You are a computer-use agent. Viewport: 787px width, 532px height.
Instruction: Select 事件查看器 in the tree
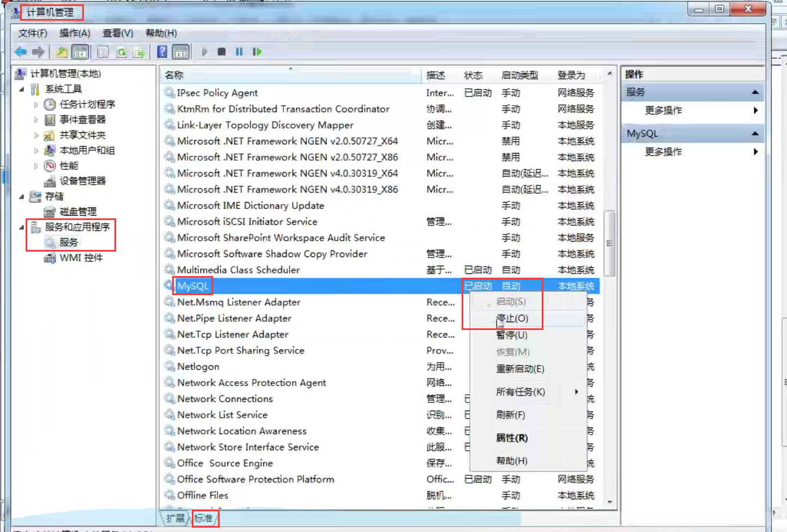(x=82, y=119)
